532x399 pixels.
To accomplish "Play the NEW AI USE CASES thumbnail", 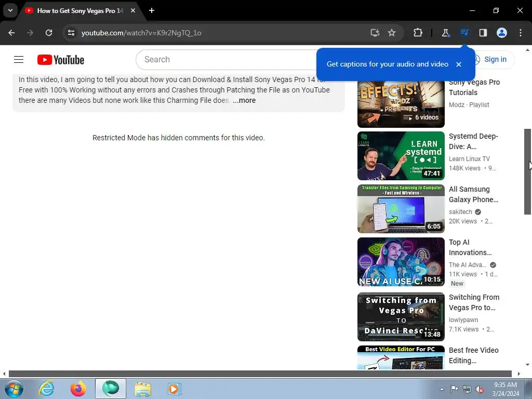I will [x=401, y=262].
